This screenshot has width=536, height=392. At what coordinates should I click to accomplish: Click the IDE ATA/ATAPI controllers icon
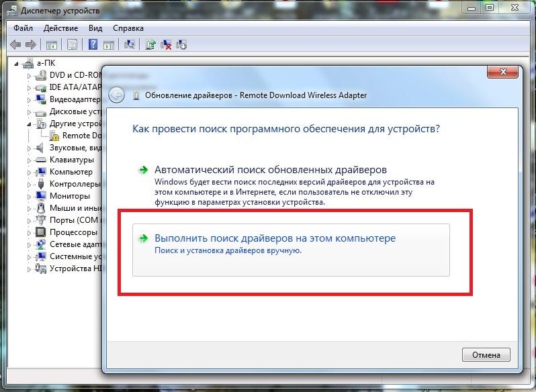pos(41,87)
